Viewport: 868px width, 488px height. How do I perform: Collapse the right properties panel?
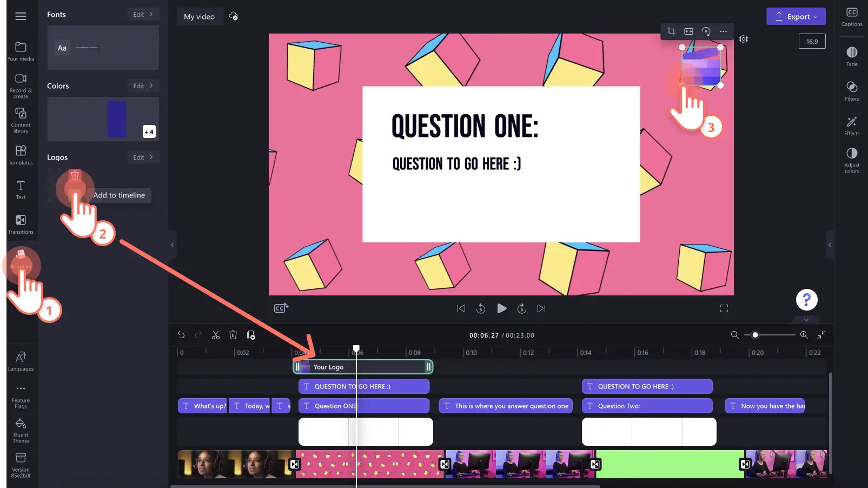click(830, 245)
